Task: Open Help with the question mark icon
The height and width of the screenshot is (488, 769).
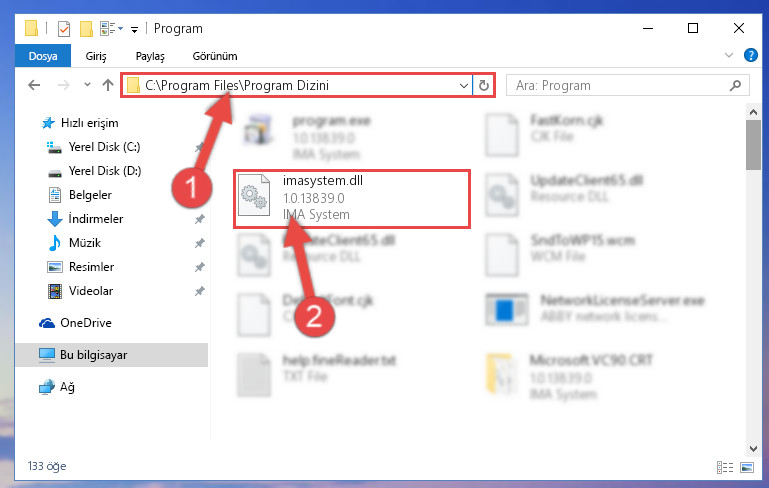Action: 750,55
